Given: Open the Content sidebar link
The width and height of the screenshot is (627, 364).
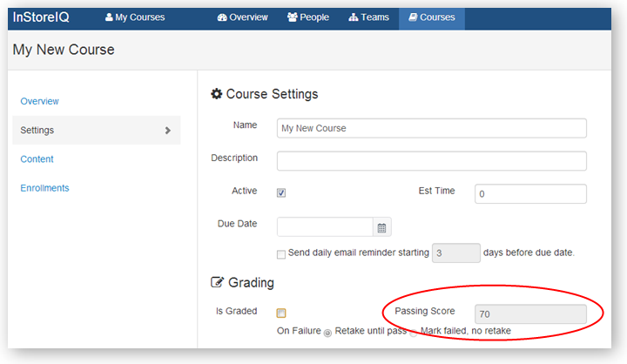Looking at the screenshot, I should point(37,159).
